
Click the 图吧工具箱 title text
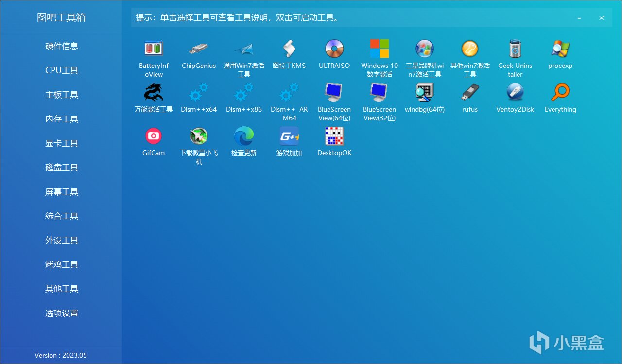(61, 17)
